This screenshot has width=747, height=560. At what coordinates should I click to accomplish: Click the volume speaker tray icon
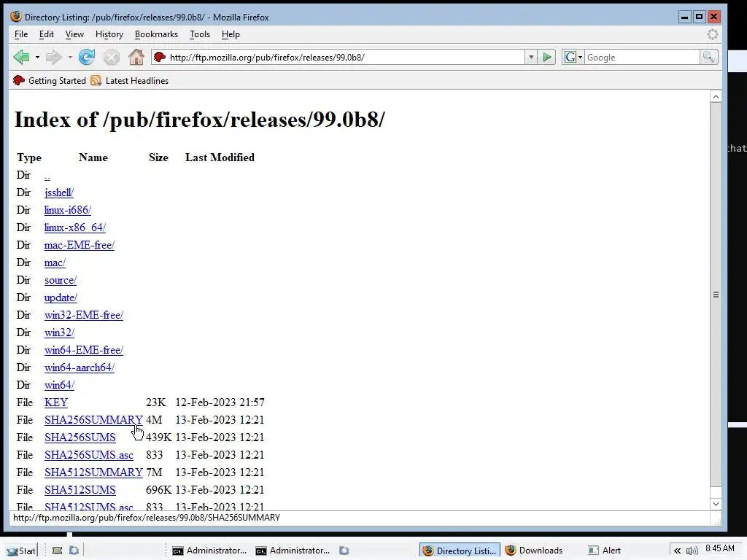click(692, 551)
